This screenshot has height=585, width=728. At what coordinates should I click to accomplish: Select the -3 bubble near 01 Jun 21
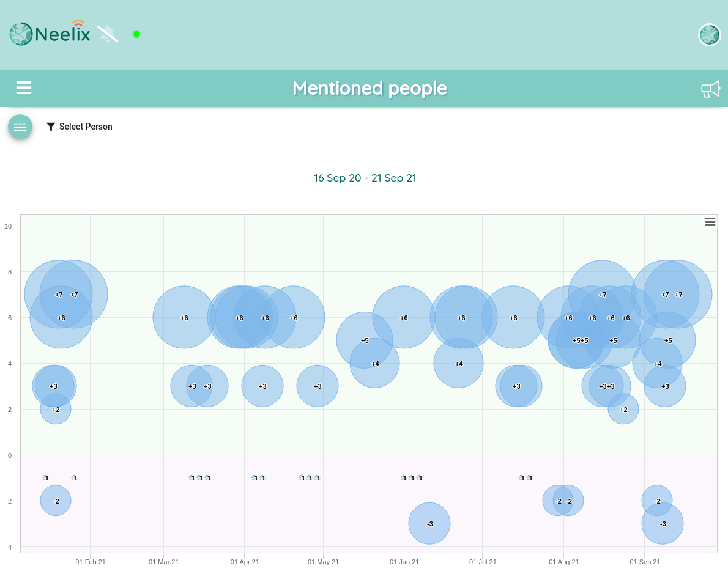point(429,523)
